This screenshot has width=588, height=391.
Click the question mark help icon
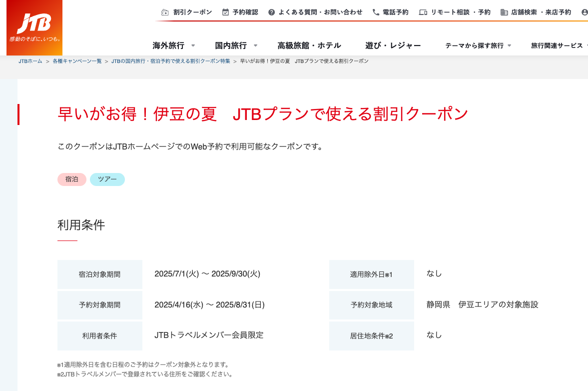click(271, 12)
